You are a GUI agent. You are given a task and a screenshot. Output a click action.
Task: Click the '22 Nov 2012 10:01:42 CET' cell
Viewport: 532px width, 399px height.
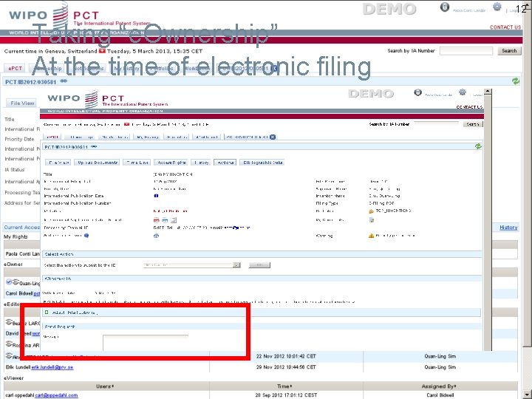[286, 356]
